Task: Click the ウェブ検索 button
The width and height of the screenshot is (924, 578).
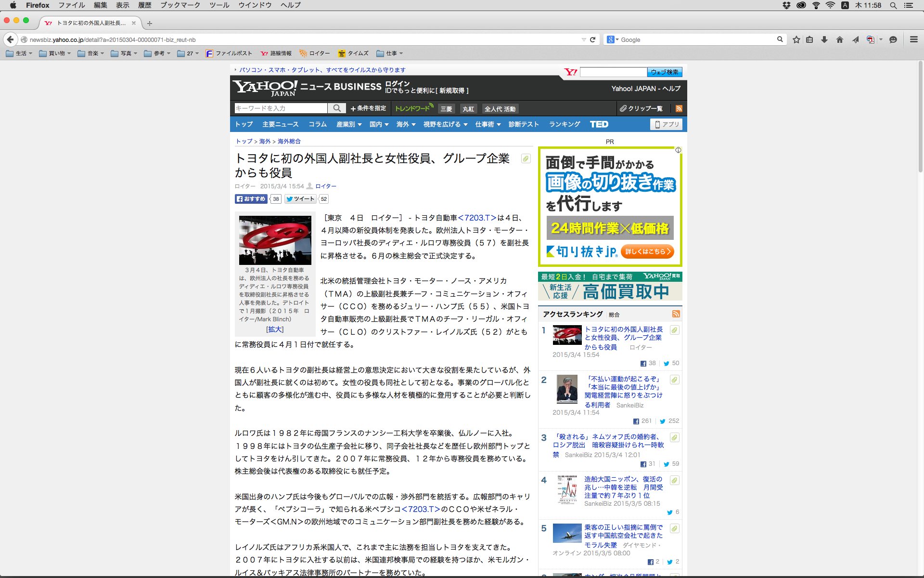Action: click(x=664, y=72)
